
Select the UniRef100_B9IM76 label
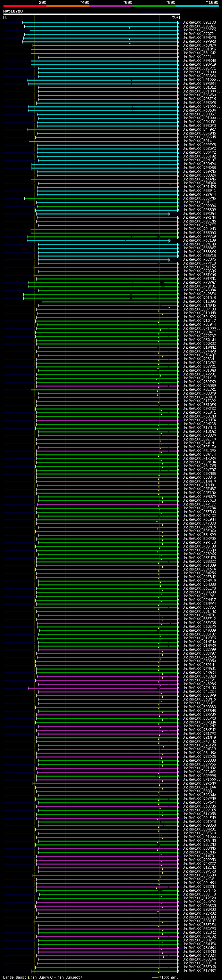[199, 187]
